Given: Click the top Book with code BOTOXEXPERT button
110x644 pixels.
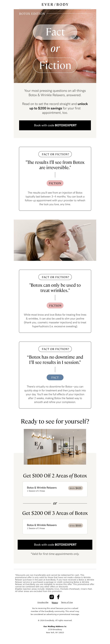Looking at the screenshot, I should tap(55, 125).
